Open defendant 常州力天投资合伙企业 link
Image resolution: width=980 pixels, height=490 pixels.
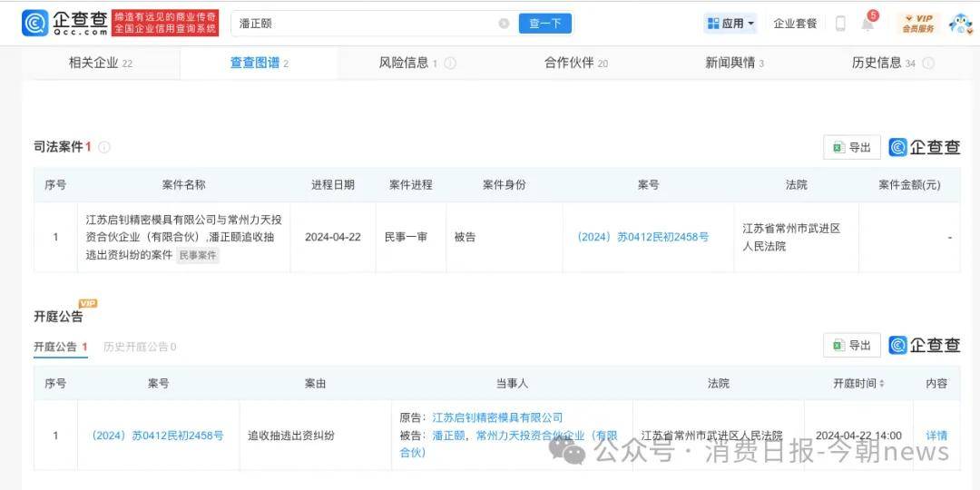[547, 436]
